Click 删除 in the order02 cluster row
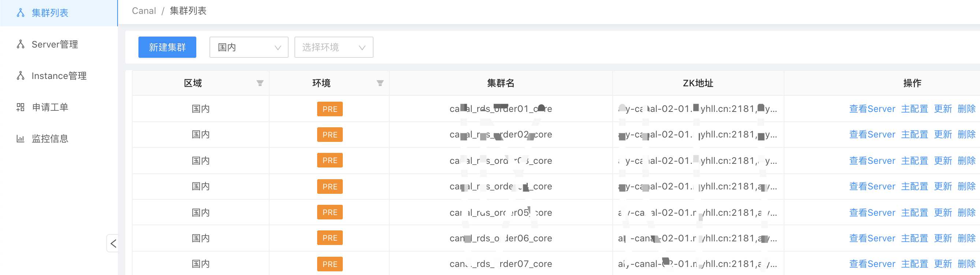980x275 pixels. pos(967,135)
